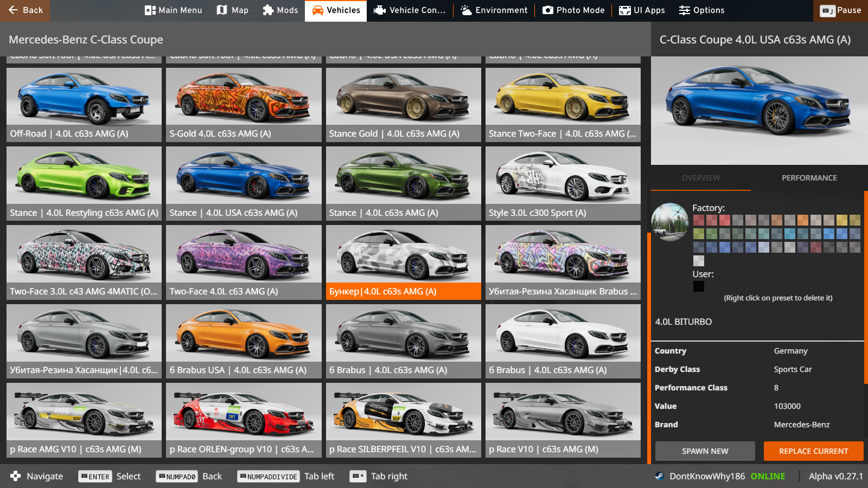Screen dimensions: 868x488
Task: Select the Stance Two-Face yellow coupe tile
Action: 563,105
